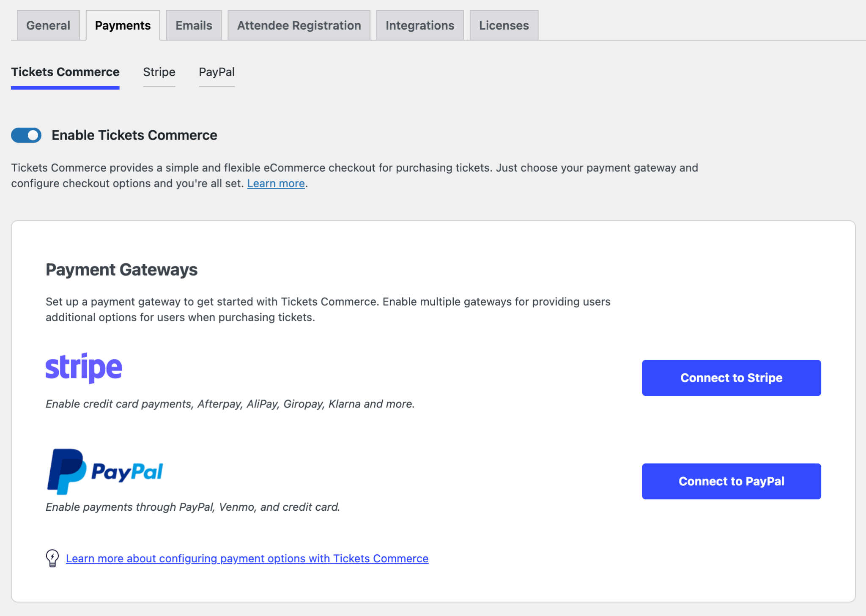Switch to the Stripe sub-tab

coord(159,72)
